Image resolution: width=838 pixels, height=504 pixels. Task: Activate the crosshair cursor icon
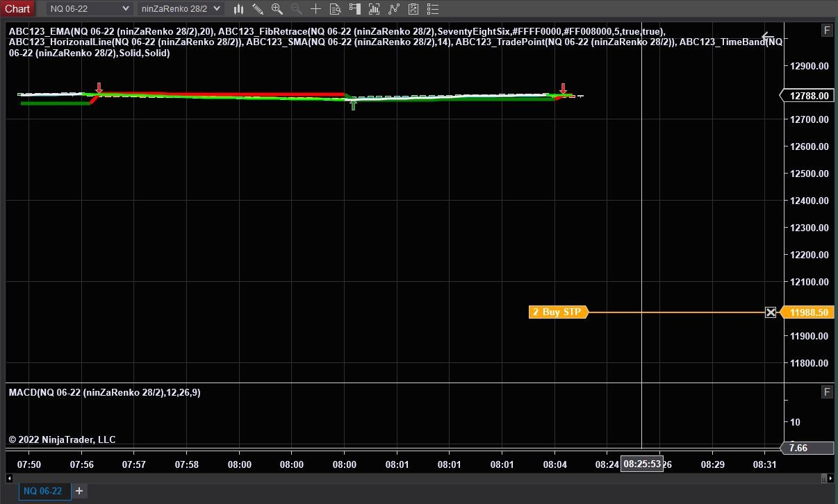(315, 9)
